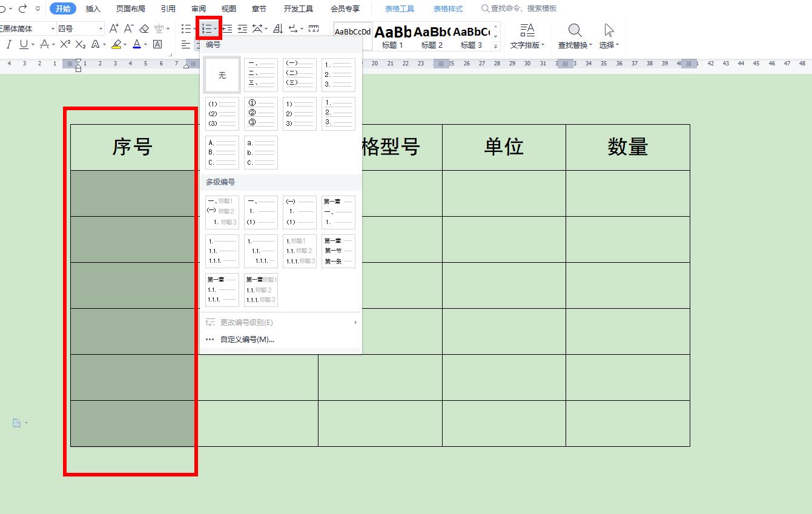Viewport: 812px width, 514px height.
Task: Click the bullet list icon
Action: click(186, 28)
